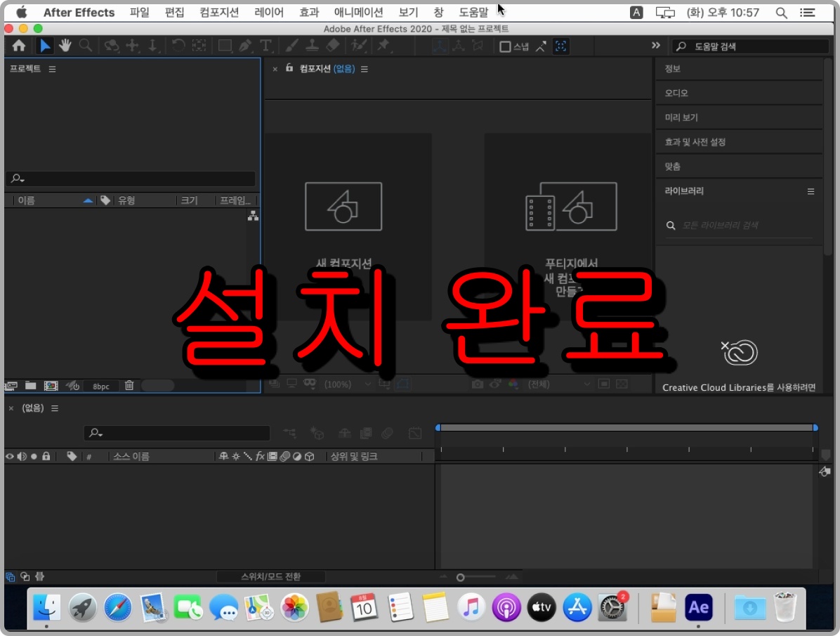
Task: Click the 새 컴포지션 button
Action: pos(344,206)
